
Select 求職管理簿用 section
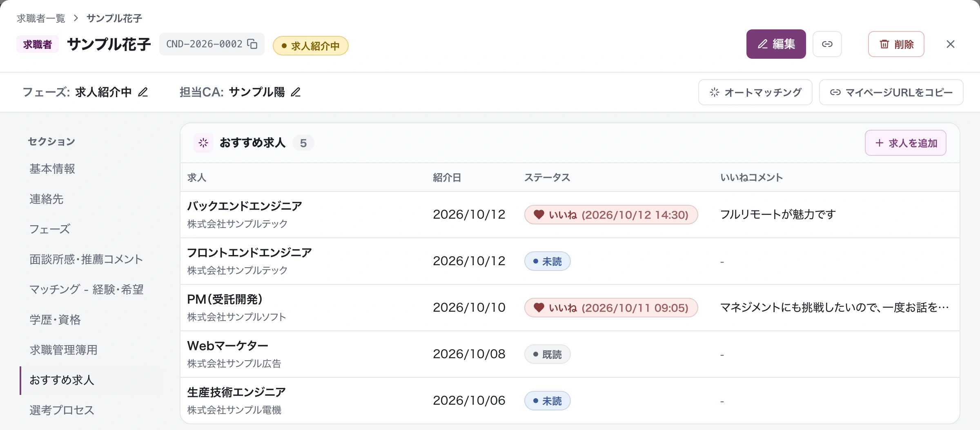point(64,350)
